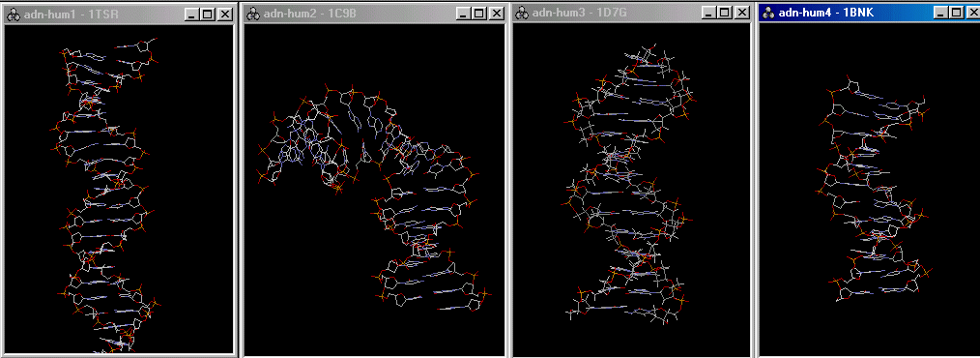Click the 1BNK DNA structure model

875,188
